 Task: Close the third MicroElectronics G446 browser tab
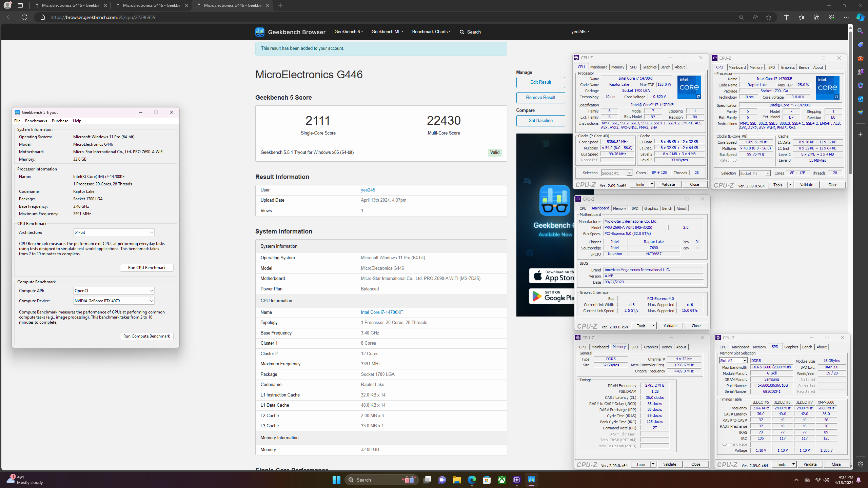268,5
